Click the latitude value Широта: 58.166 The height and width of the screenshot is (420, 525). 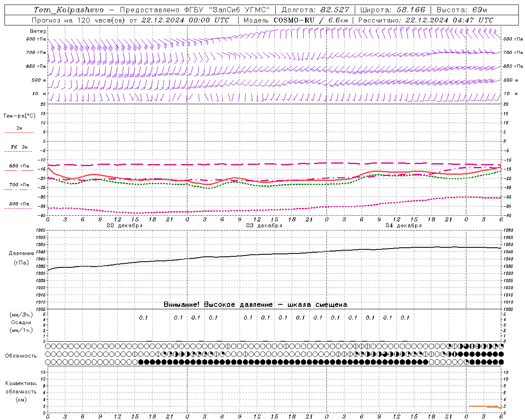click(x=393, y=10)
